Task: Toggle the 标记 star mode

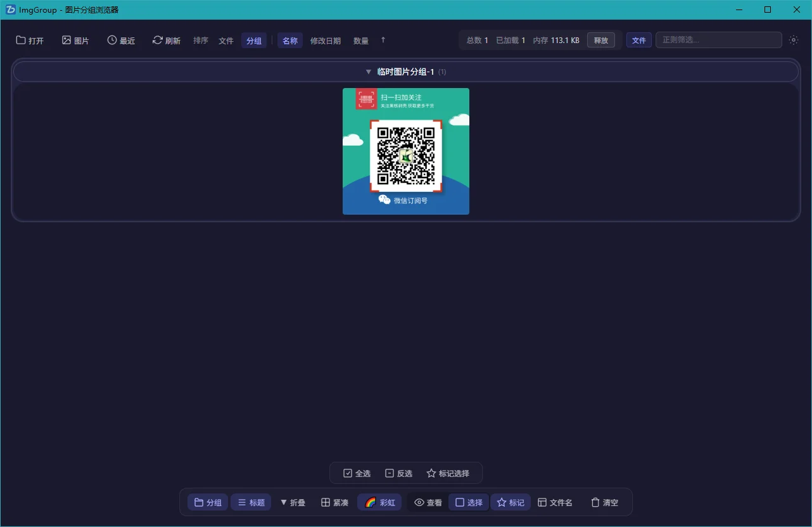Action: coord(511,502)
